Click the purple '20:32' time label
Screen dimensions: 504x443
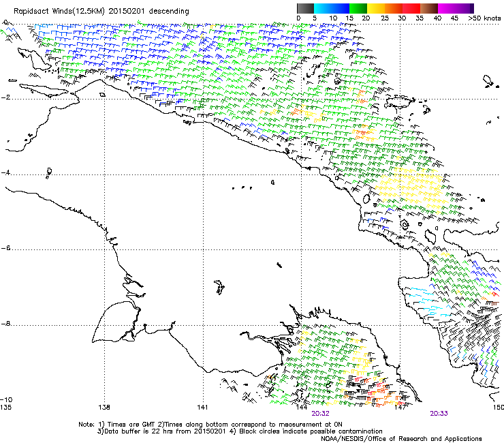pyautogui.click(x=321, y=414)
